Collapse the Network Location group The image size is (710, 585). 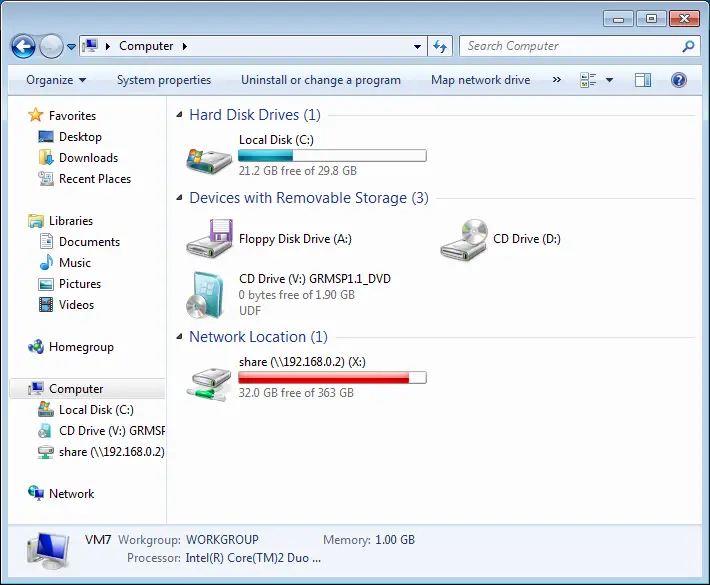[179, 337]
